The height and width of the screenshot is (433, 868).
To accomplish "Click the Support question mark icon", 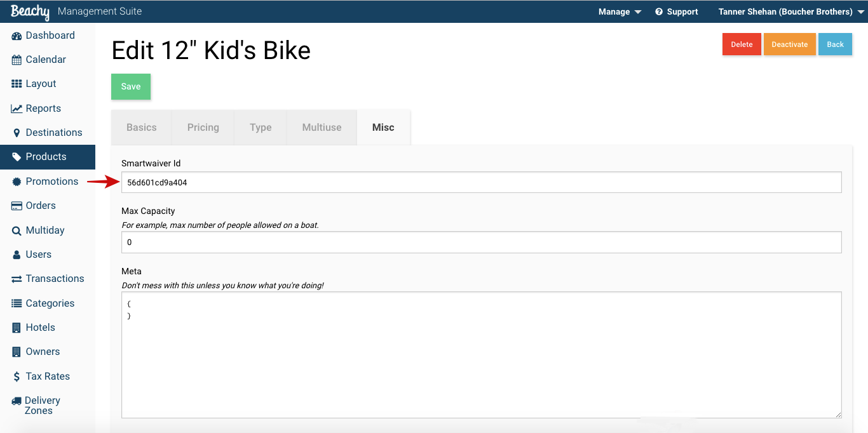I will (659, 11).
